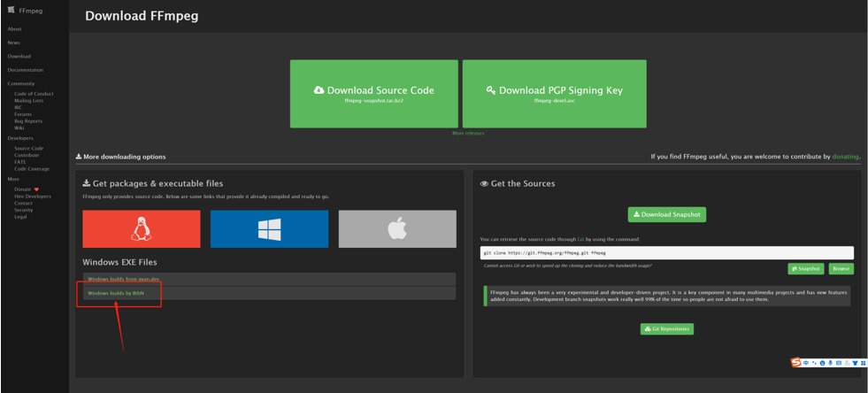Click the Developers sidebar heading
Image resolution: width=868 pixels, height=393 pixels.
20,138
